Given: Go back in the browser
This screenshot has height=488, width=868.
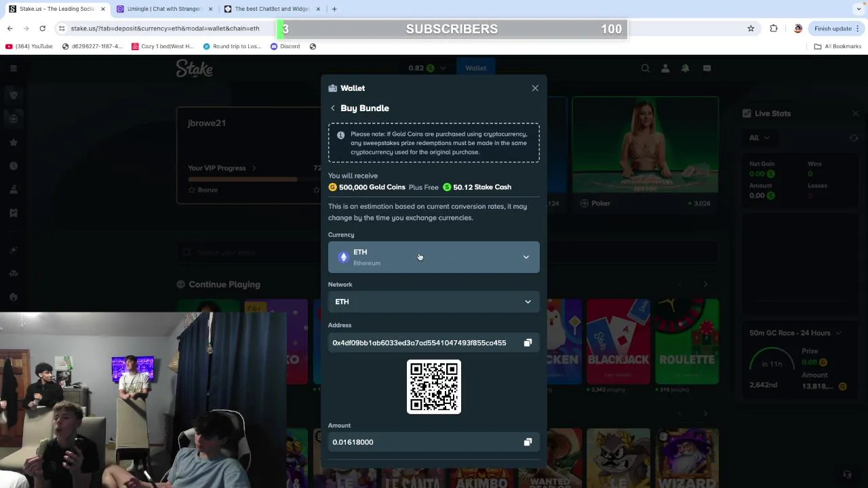Looking at the screenshot, I should tap(10, 28).
